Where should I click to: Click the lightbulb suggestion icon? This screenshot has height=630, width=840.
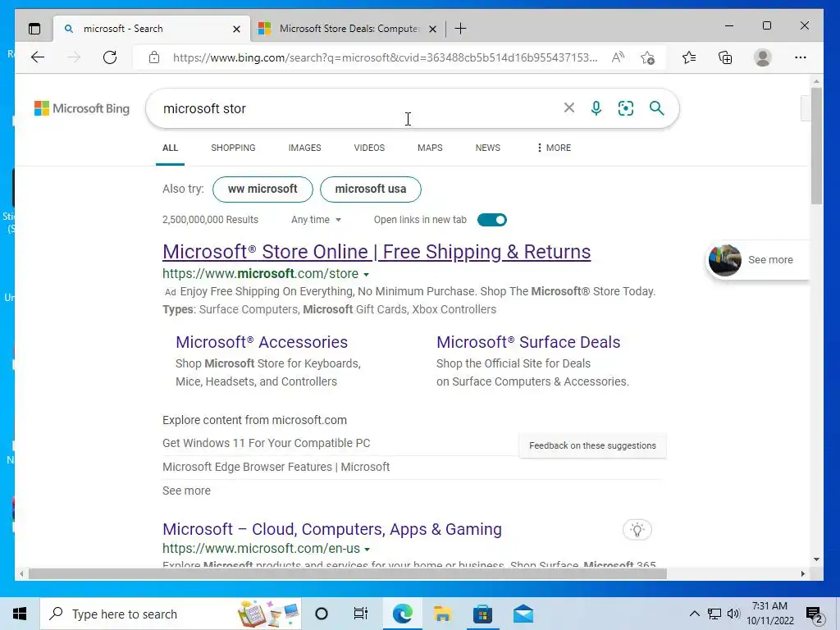click(x=637, y=530)
